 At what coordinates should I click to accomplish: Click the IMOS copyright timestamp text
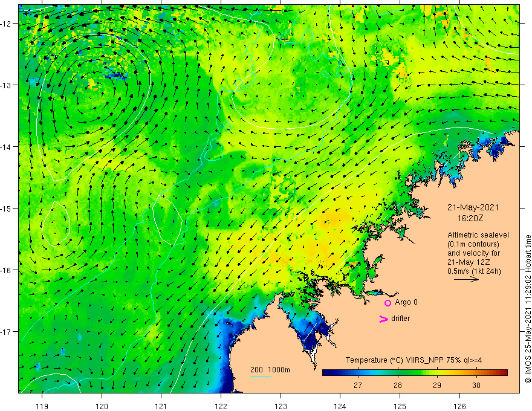click(528, 309)
